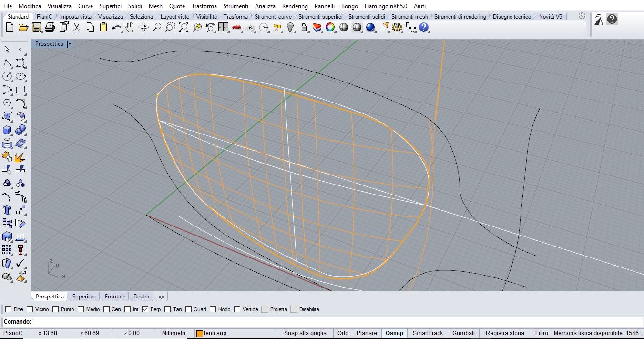Switch to the Strumenti curve toolbar tab
The image size is (644, 339).
273,17
